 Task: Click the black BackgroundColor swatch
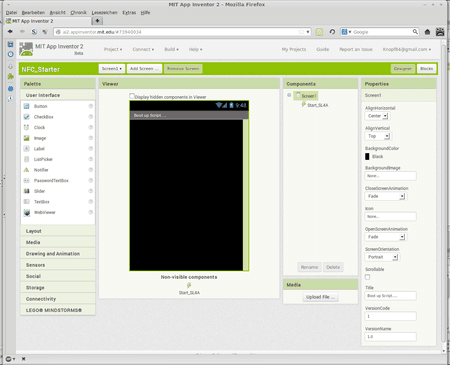(x=367, y=157)
